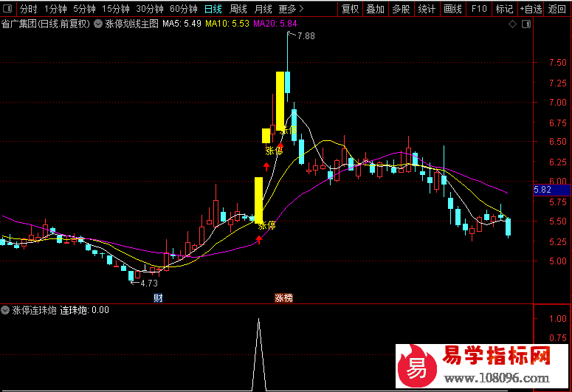This screenshot has height=392, width=572.
Task: Open sub-chart indicator dropdown beside 涨停连珠炮
Action: click(5, 310)
